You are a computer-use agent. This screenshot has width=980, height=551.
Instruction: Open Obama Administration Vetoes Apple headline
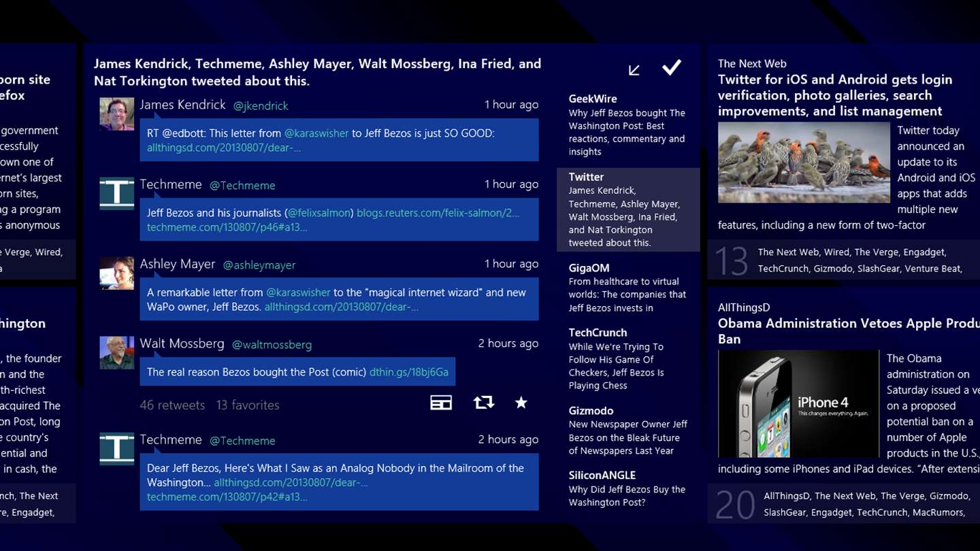pos(849,331)
